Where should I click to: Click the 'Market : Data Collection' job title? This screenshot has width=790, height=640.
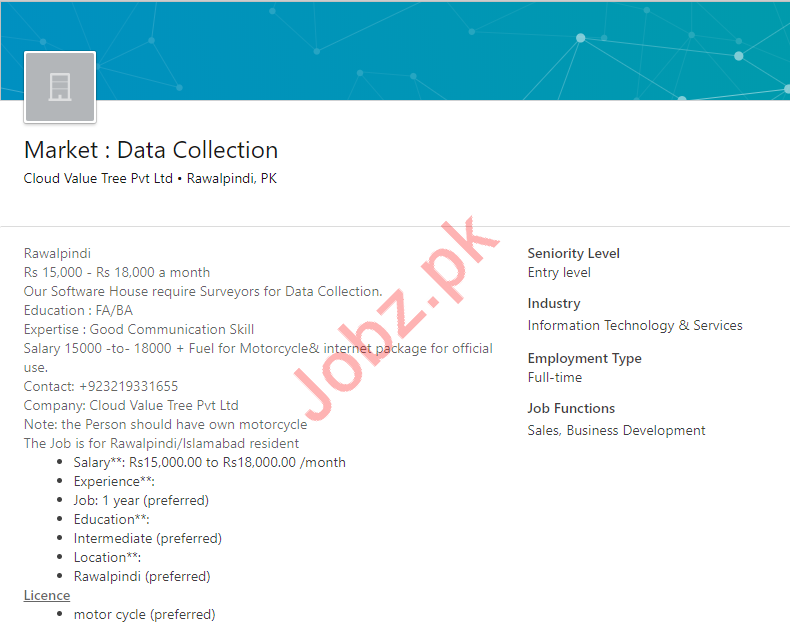(x=151, y=150)
